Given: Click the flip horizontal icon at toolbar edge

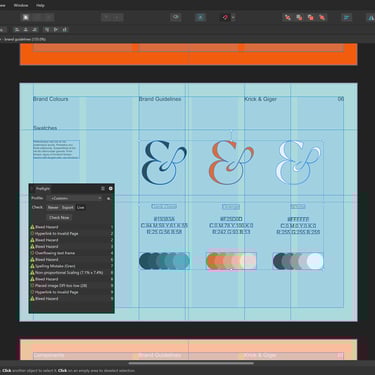Looking at the screenshot, I should (x=371, y=17).
